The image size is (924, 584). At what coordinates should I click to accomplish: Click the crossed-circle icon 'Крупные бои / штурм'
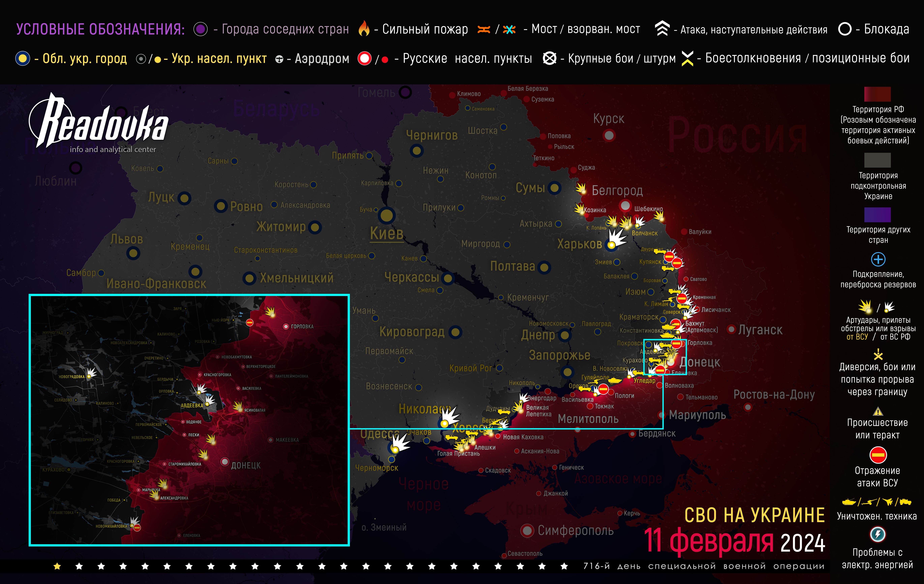(549, 58)
